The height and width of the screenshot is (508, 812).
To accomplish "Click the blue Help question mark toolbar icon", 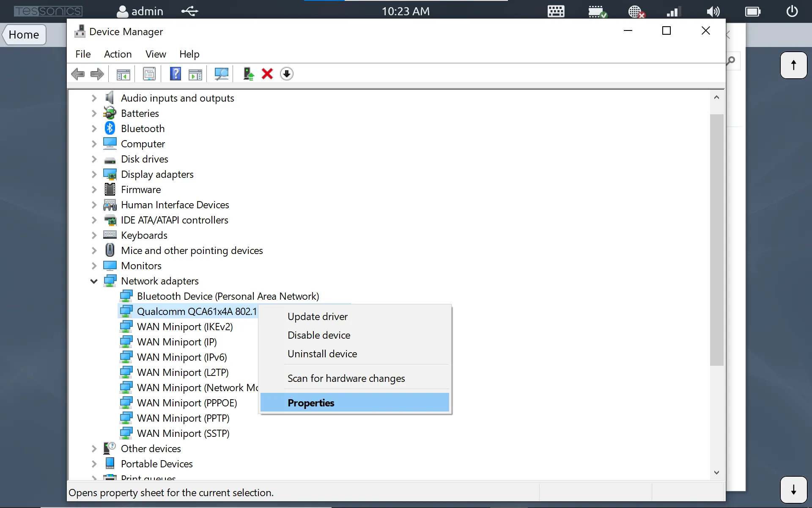I will point(175,74).
